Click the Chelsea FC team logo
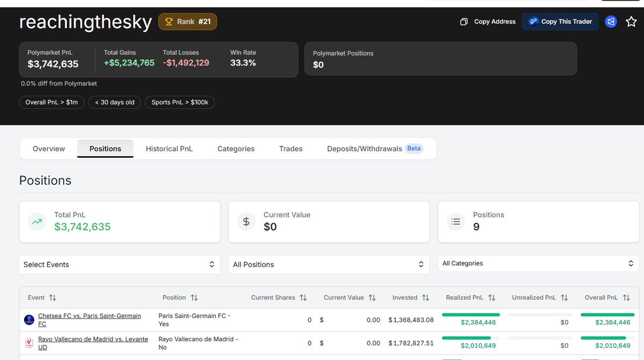Image resolution: width=644 pixels, height=360 pixels. [29, 320]
